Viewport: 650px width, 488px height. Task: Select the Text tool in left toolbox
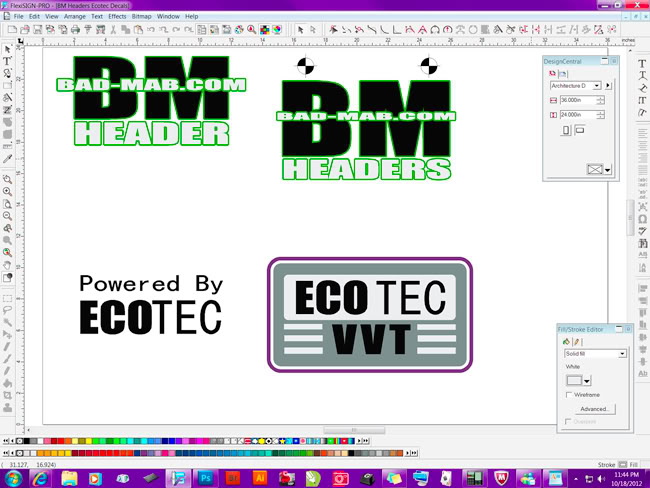7,61
